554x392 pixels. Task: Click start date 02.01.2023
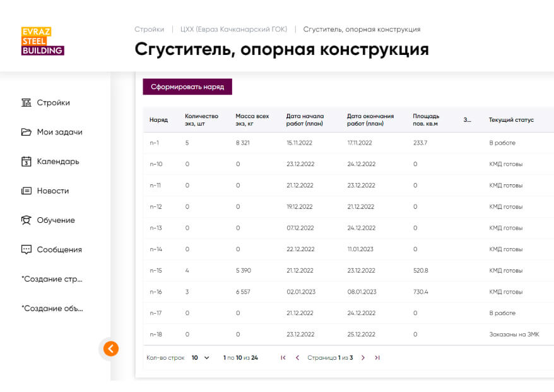tap(301, 292)
